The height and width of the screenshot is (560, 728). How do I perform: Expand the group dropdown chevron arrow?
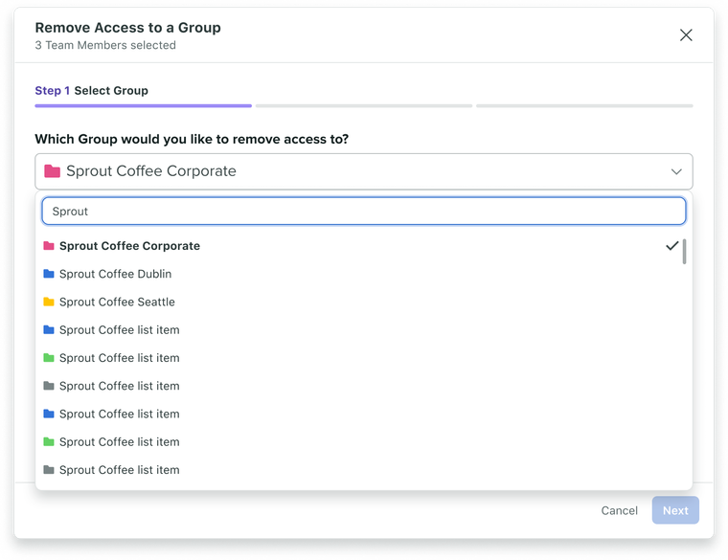pyautogui.click(x=676, y=171)
